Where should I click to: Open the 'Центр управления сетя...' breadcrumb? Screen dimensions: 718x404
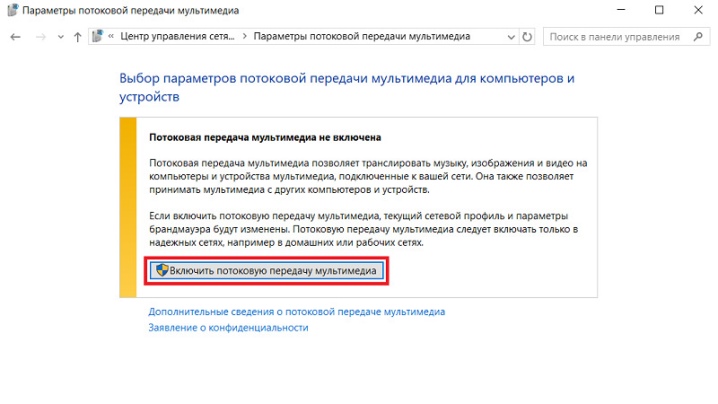click(177, 36)
